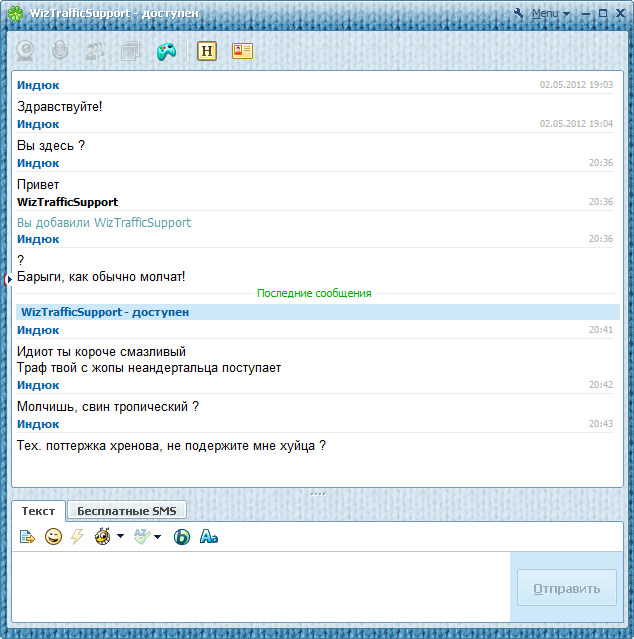Screen dimensions: 634x639
Task: Switch to the Текст tab
Action: coord(38,511)
